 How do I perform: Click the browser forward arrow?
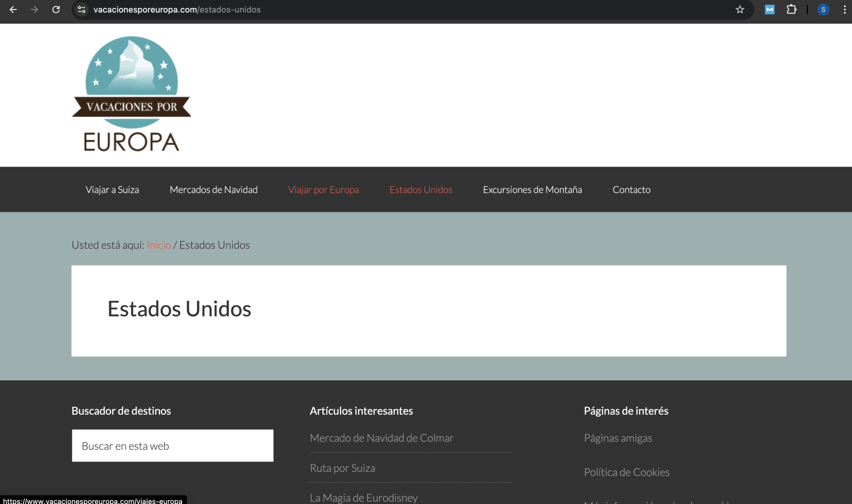[35, 9]
